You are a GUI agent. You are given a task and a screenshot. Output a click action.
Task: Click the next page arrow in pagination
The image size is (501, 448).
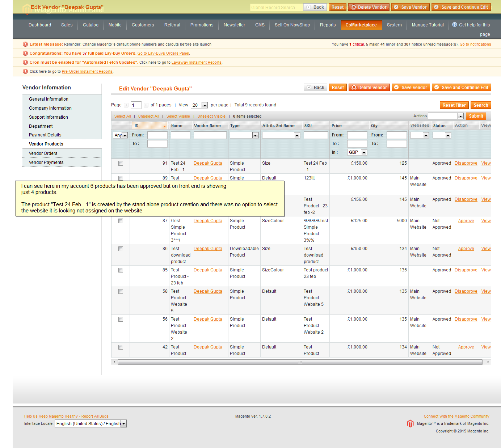pos(146,105)
